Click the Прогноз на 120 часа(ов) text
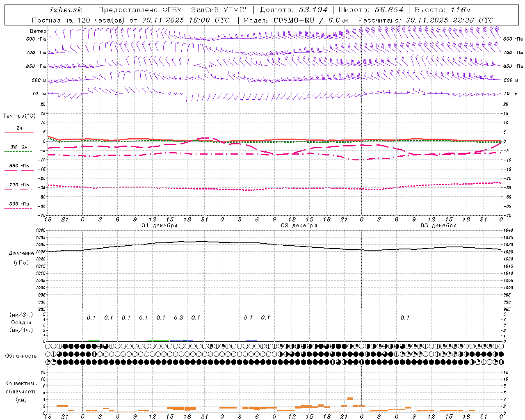This screenshot has height=420, width=525. point(79,20)
